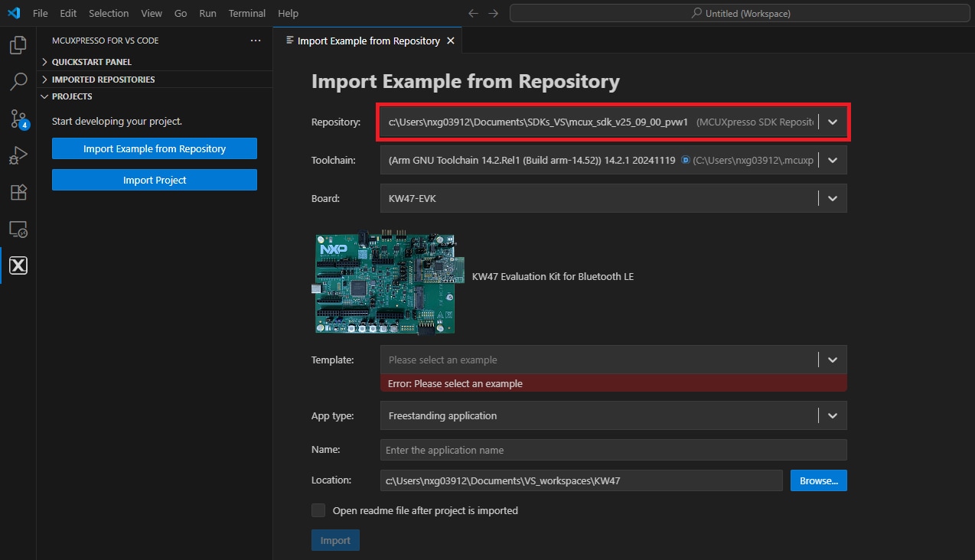Open the Search panel icon
The image size is (975, 560).
18,82
